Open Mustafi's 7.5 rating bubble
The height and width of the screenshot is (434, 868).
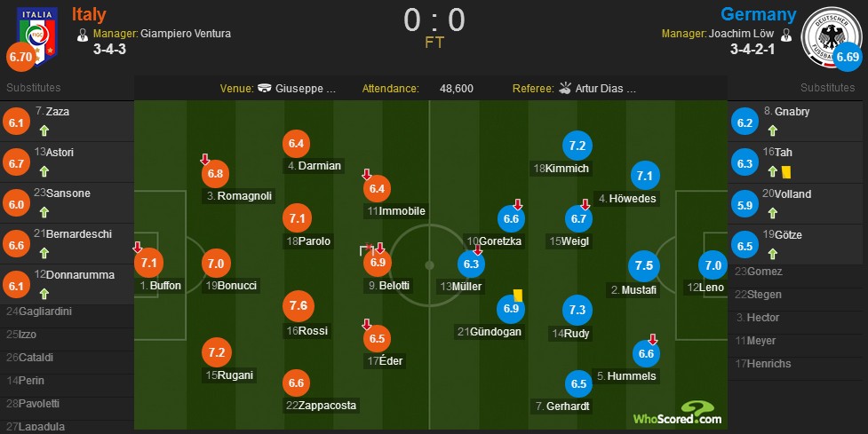(x=644, y=265)
